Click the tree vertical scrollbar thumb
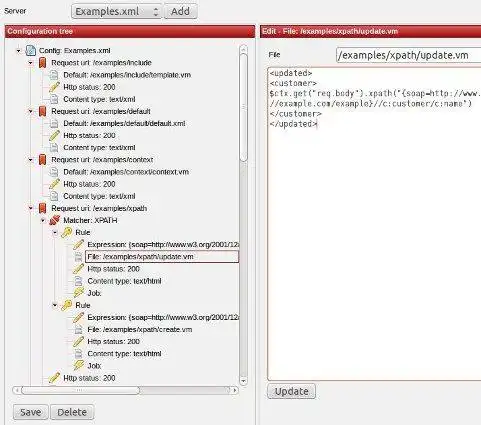481x425 pixels. tap(244, 107)
